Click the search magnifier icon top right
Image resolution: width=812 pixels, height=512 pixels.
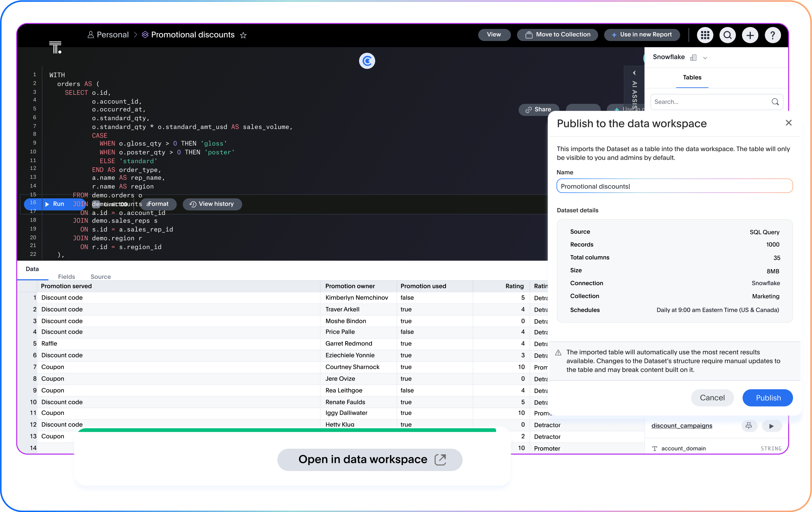coord(727,35)
